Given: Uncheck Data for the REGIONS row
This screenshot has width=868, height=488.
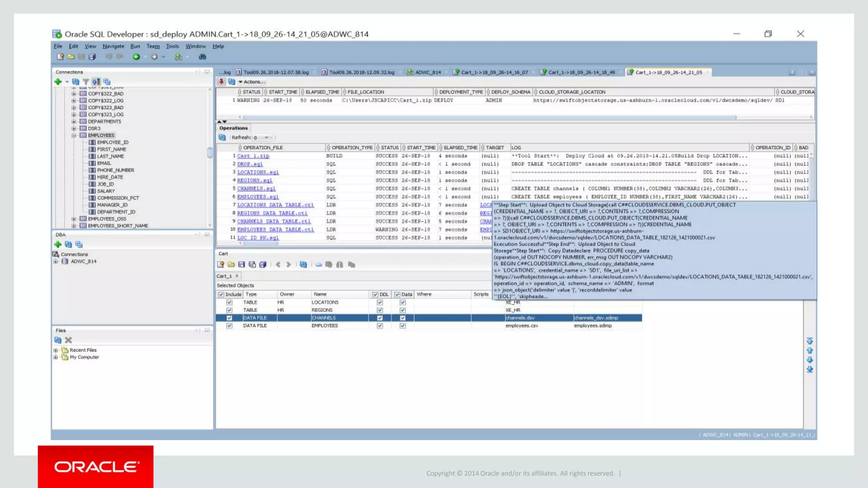Looking at the screenshot, I should click(x=403, y=310).
